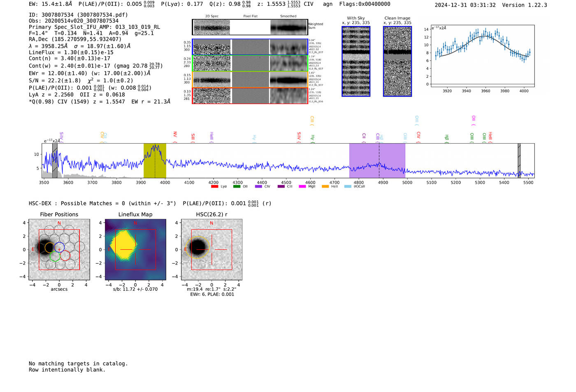Click the orange HeII legend swatch
Screen dimensions: 576x392
(x=325, y=187)
